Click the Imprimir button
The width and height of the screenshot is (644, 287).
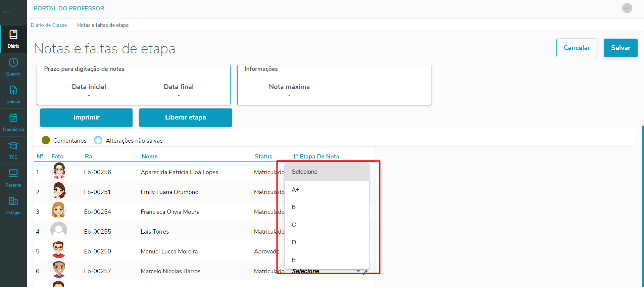[86, 117]
